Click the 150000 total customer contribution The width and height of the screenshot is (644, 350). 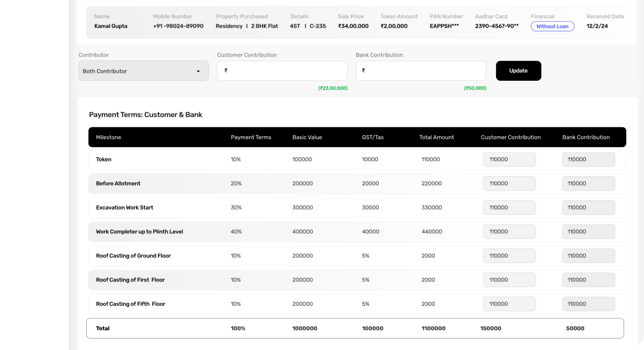pyautogui.click(x=491, y=329)
